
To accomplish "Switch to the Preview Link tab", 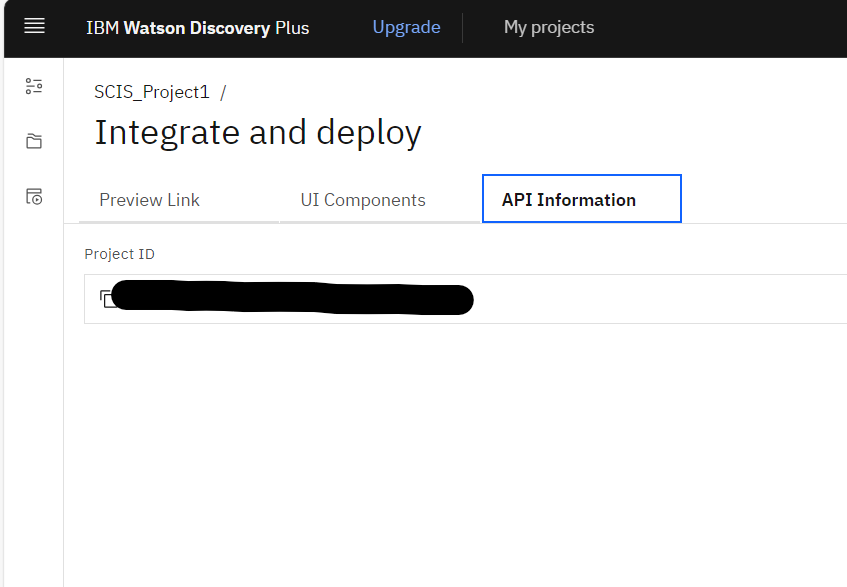I will (149, 200).
